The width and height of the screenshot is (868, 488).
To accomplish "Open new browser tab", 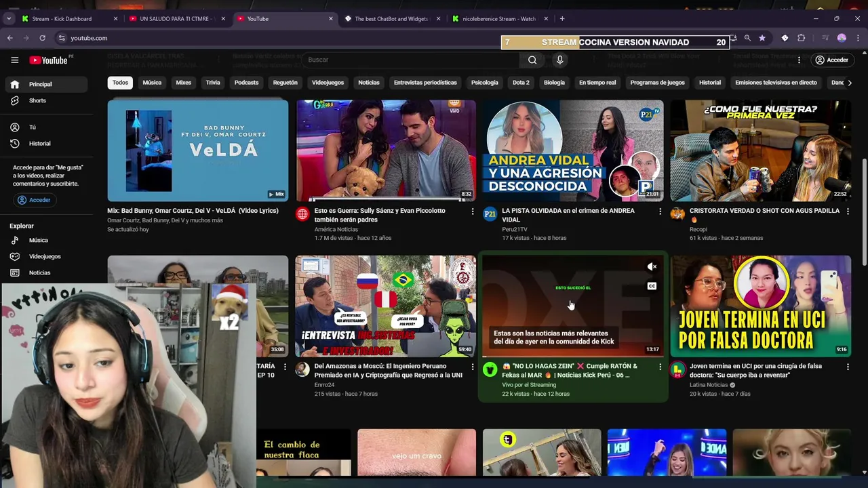I will tap(561, 18).
